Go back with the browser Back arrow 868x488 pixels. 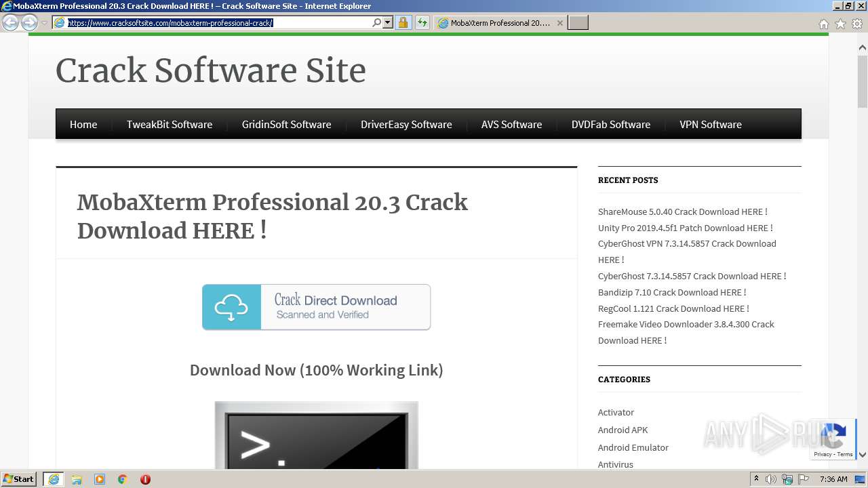pos(11,23)
